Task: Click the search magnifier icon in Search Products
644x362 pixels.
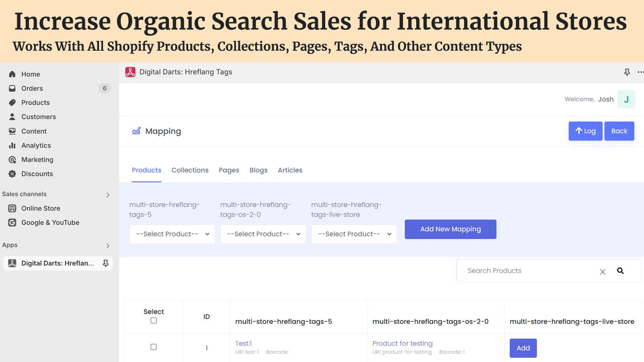Action: click(620, 270)
